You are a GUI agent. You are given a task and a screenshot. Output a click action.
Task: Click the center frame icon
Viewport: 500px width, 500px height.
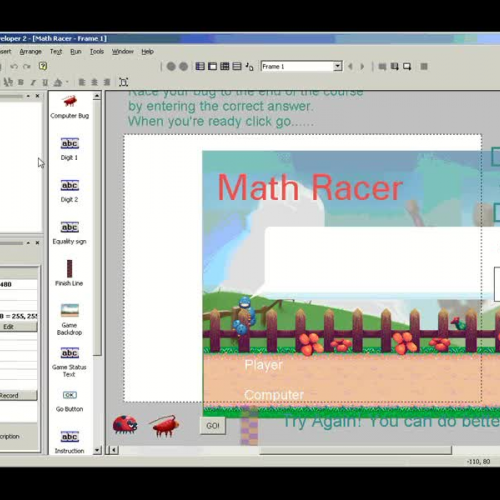pos(124,82)
